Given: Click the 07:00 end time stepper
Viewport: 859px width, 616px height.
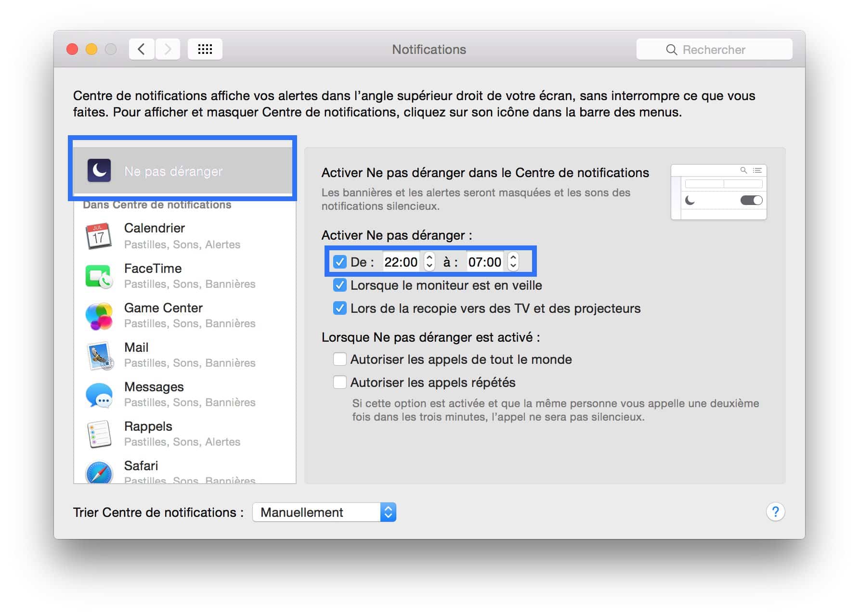Looking at the screenshot, I should coord(513,261).
